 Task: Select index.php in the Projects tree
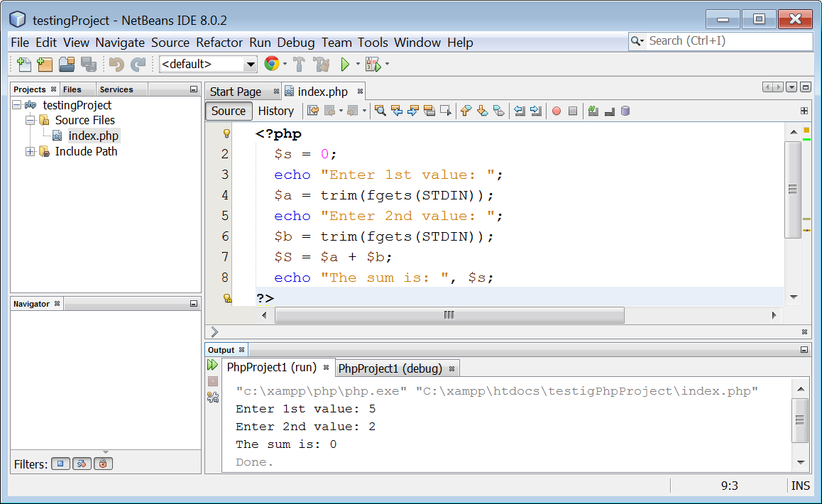pyautogui.click(x=93, y=136)
